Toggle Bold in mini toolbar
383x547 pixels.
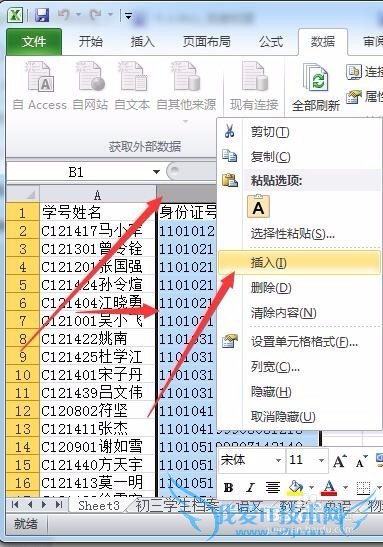228,487
